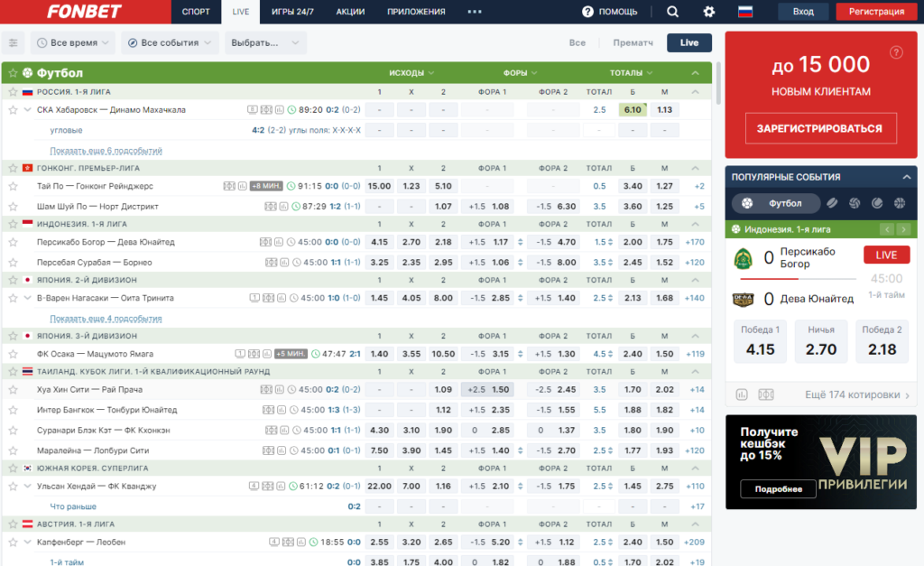Open АКЦИИ menu

coord(351,12)
